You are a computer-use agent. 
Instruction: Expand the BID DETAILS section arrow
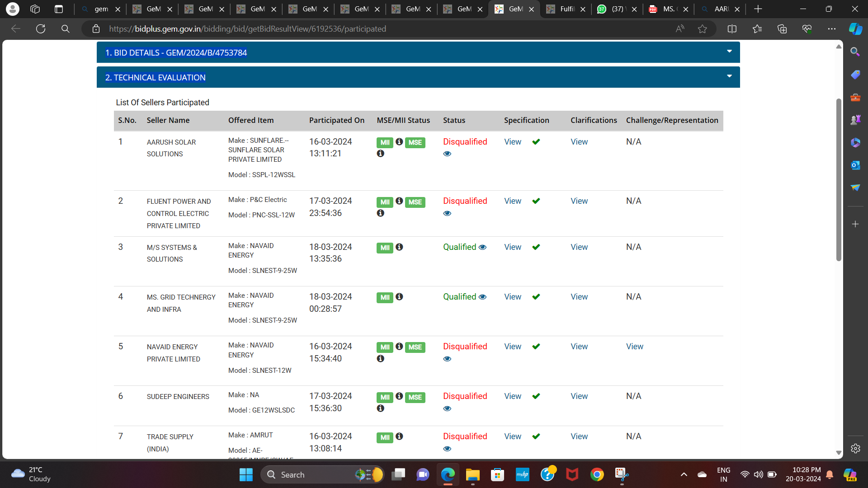coord(729,52)
